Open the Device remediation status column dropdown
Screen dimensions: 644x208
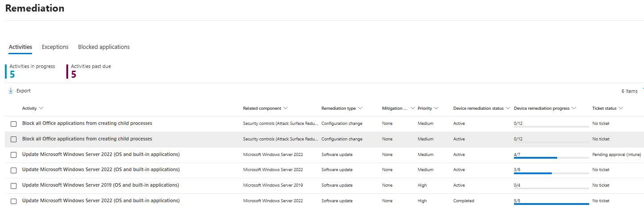point(508,108)
